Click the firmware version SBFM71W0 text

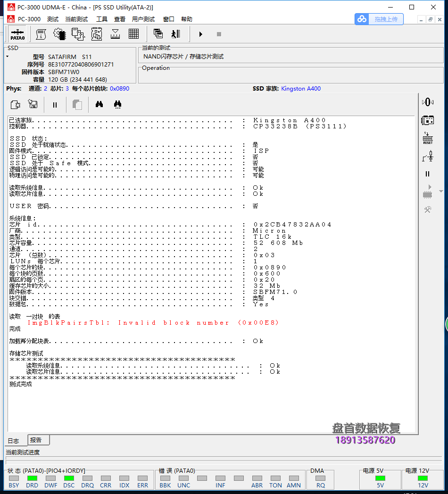64,72
